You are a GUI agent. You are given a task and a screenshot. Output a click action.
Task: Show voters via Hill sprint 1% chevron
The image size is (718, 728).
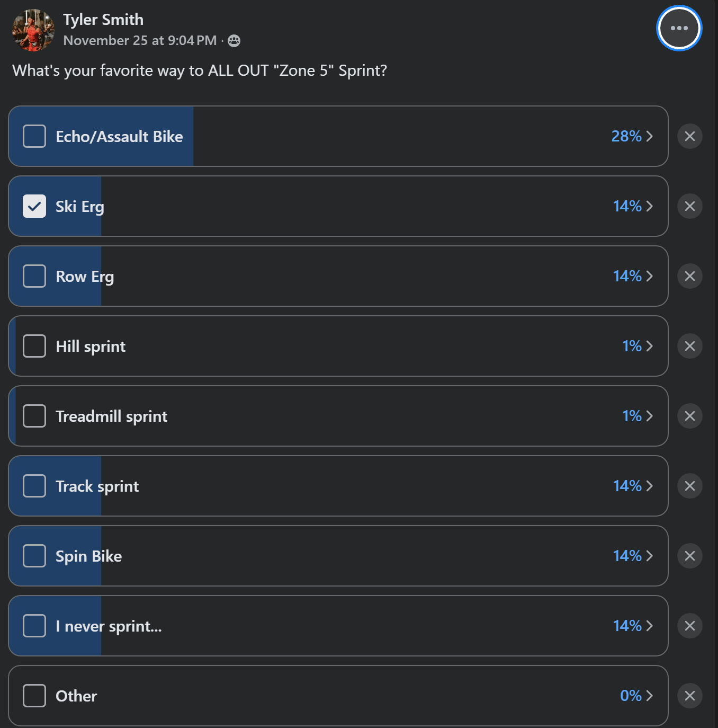coord(638,346)
